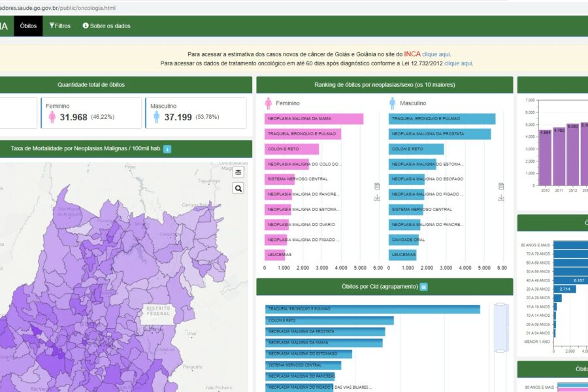
Task: Open the Feminino ranking data table icon
Action: coord(377,186)
